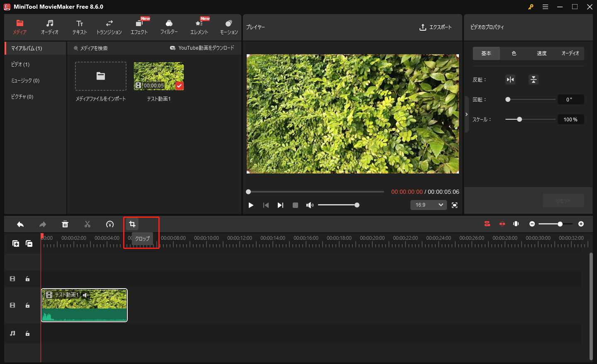Click the Delete (trash) icon on the toolbar
Image resolution: width=597 pixels, height=364 pixels.
[65, 224]
